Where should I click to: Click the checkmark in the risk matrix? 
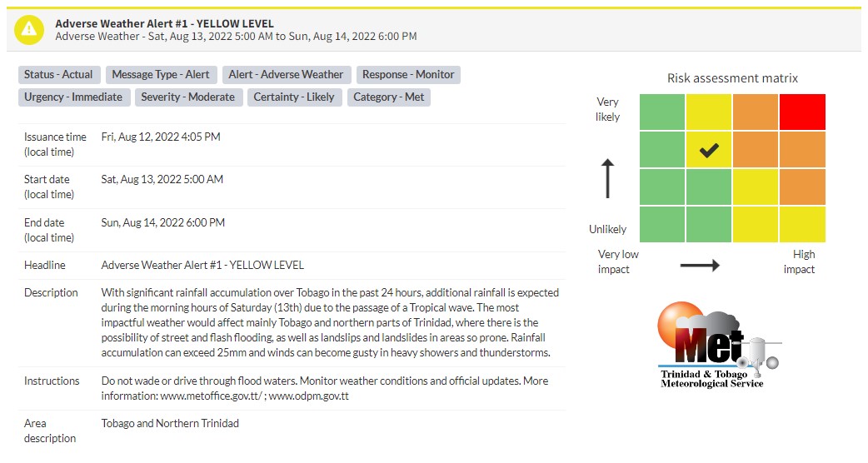(709, 150)
